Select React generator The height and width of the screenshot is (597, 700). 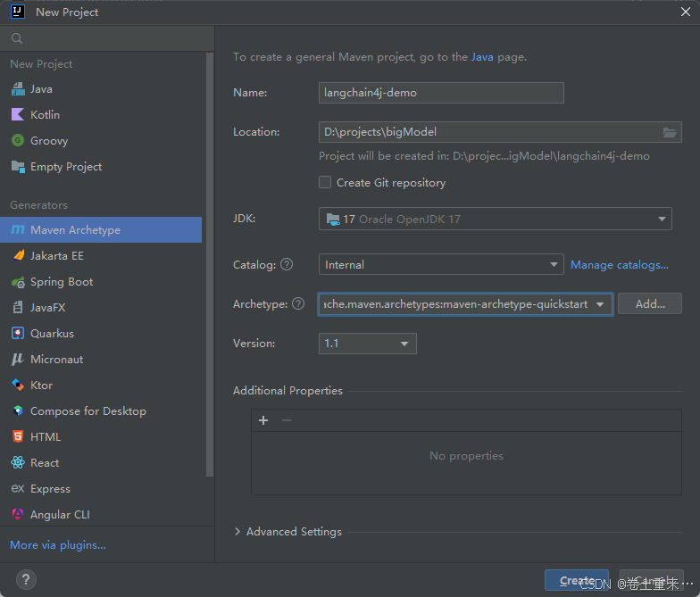[101, 462]
